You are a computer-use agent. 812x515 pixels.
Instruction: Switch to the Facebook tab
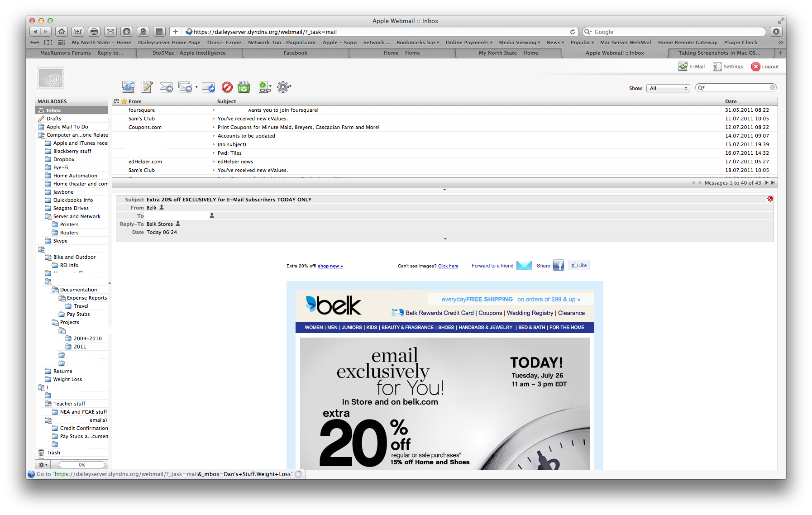tap(296, 53)
